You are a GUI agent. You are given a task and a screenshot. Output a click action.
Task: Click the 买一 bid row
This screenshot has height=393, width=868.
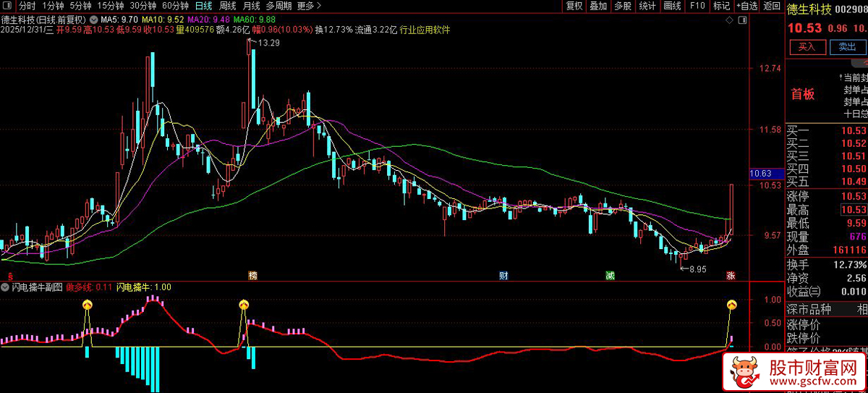827,131
